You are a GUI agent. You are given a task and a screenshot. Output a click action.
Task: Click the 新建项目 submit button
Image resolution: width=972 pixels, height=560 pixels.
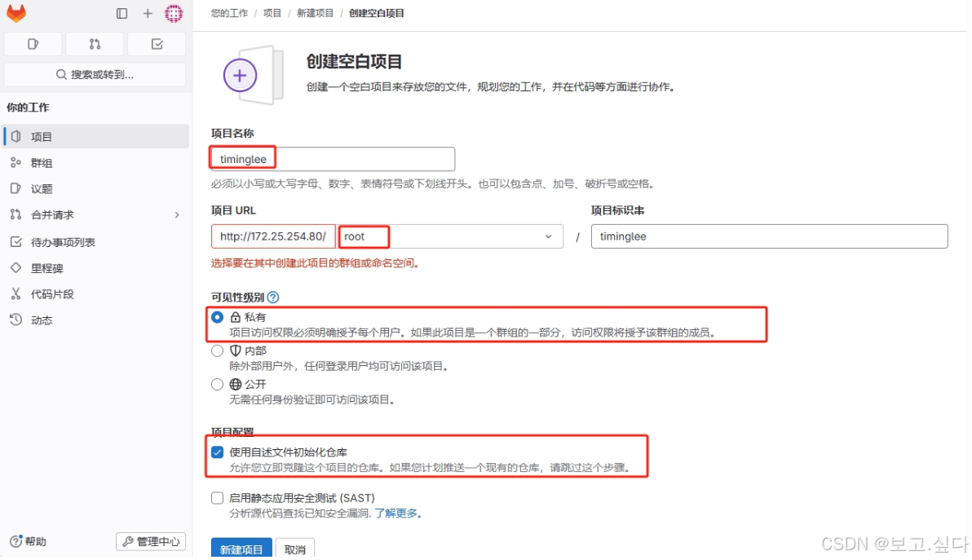pyautogui.click(x=241, y=549)
